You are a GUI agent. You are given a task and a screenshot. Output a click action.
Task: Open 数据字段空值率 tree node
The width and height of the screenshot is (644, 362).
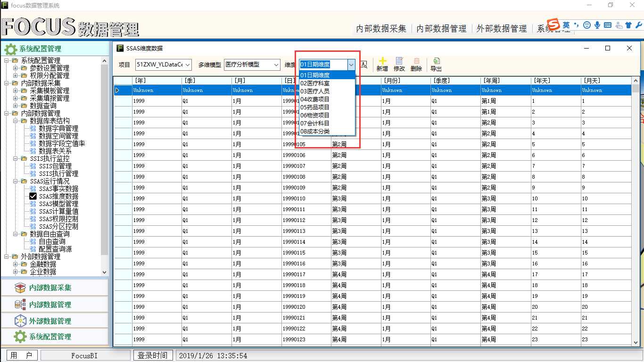tap(62, 143)
